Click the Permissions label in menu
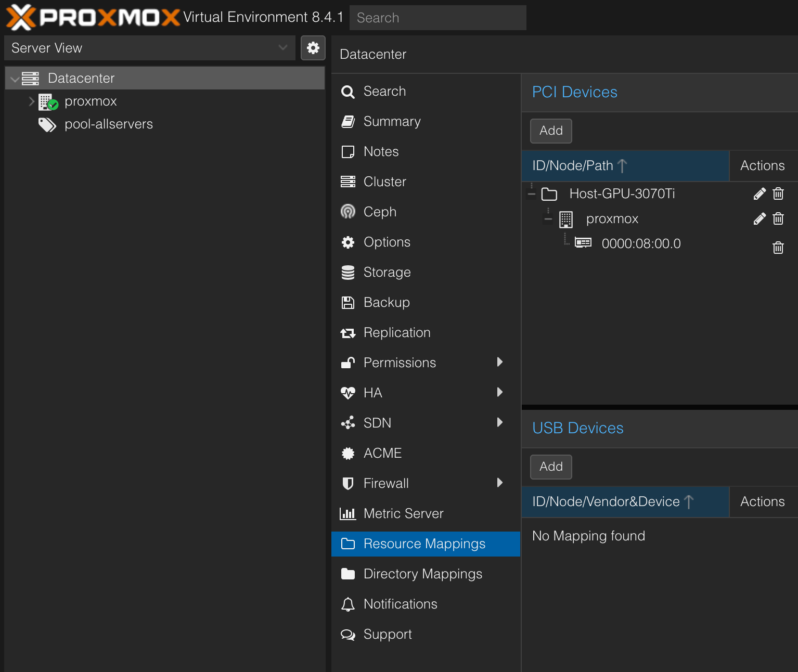 coord(400,363)
